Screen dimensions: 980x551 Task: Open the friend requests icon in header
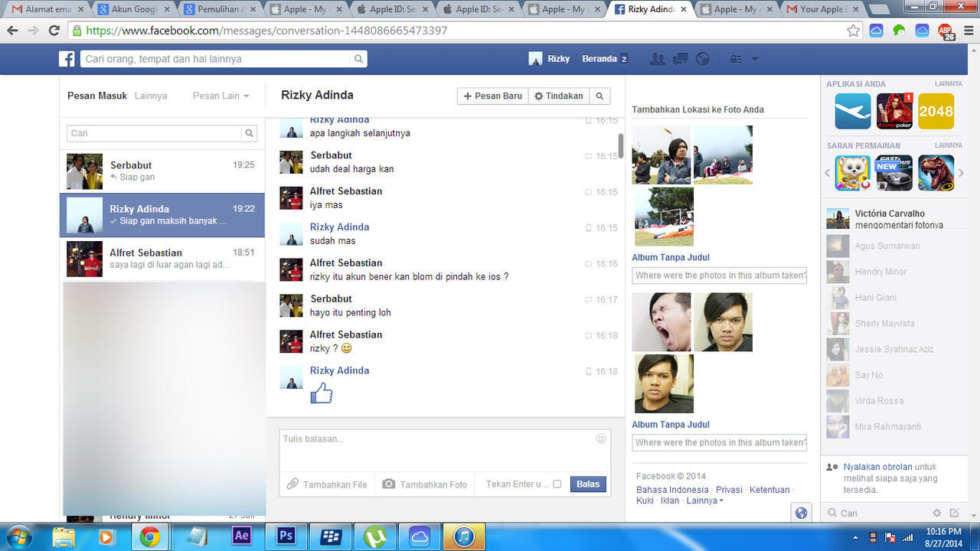(657, 59)
